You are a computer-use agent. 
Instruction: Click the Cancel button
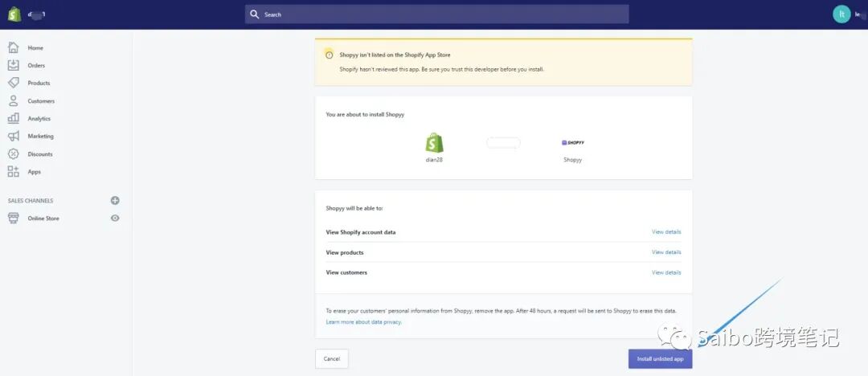(332, 359)
